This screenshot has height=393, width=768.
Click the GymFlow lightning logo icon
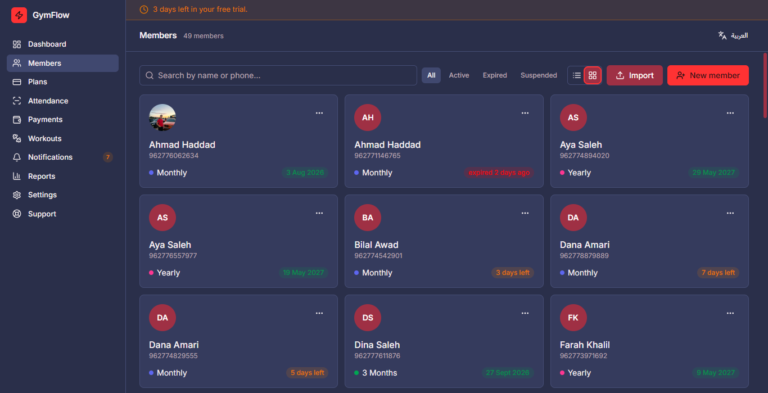19,15
